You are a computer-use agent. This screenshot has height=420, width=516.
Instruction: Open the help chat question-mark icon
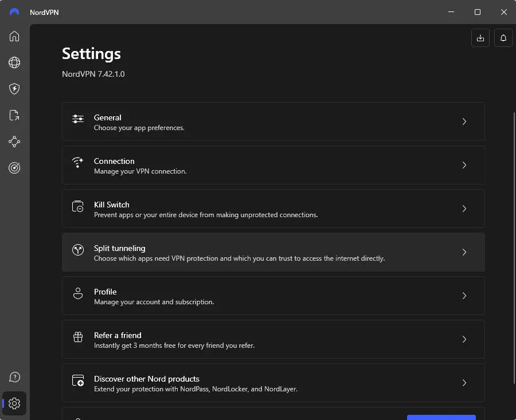14,377
